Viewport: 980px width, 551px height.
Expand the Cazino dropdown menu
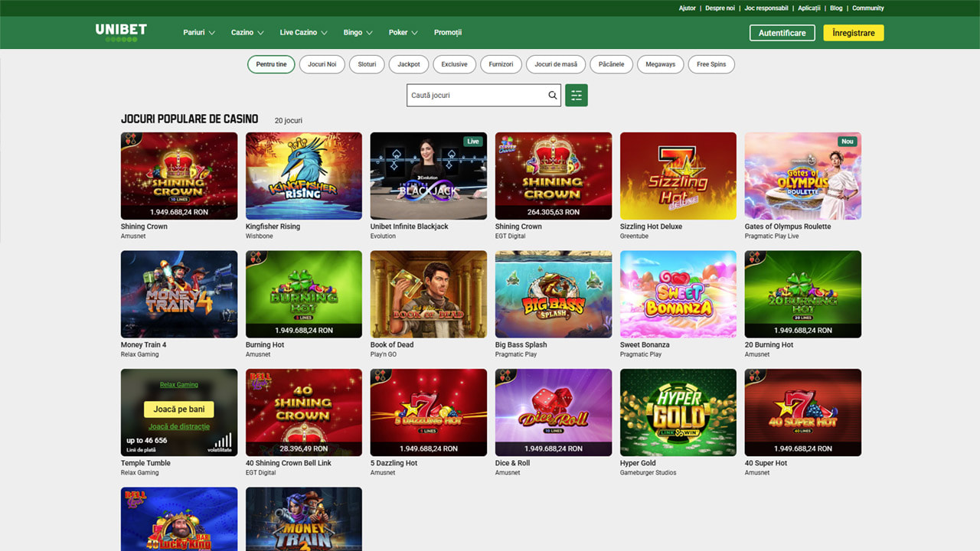pyautogui.click(x=247, y=33)
